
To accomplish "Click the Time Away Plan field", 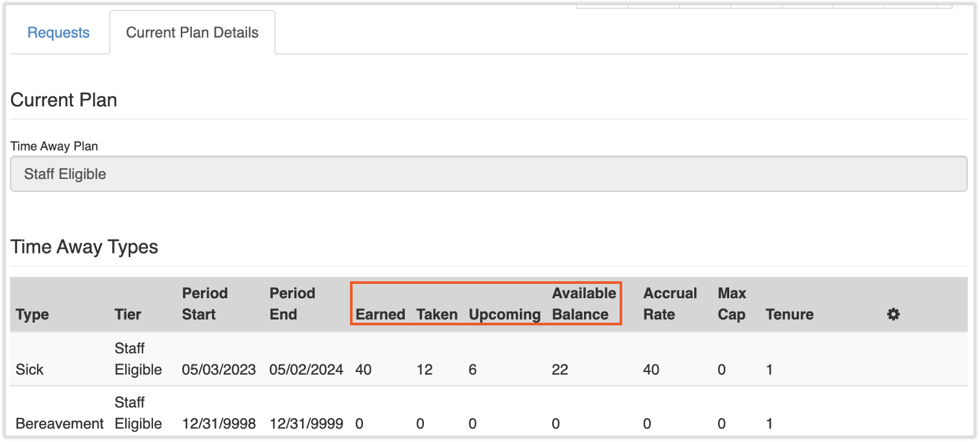I will [488, 174].
